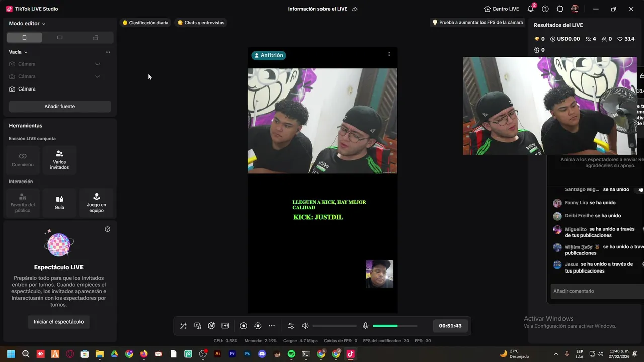This screenshot has height=362, width=644.
Task: Open the scene three-dot options menu
Action: [x=108, y=52]
